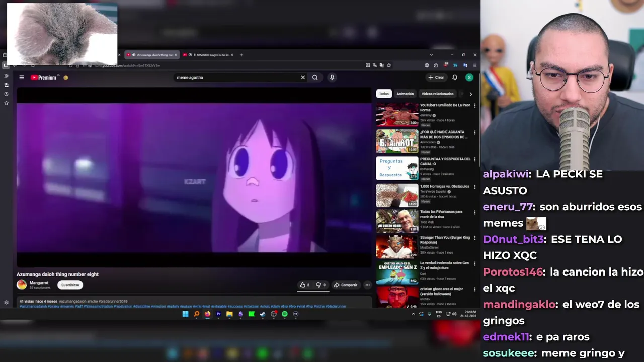Click the magnifier search button

pos(315,77)
